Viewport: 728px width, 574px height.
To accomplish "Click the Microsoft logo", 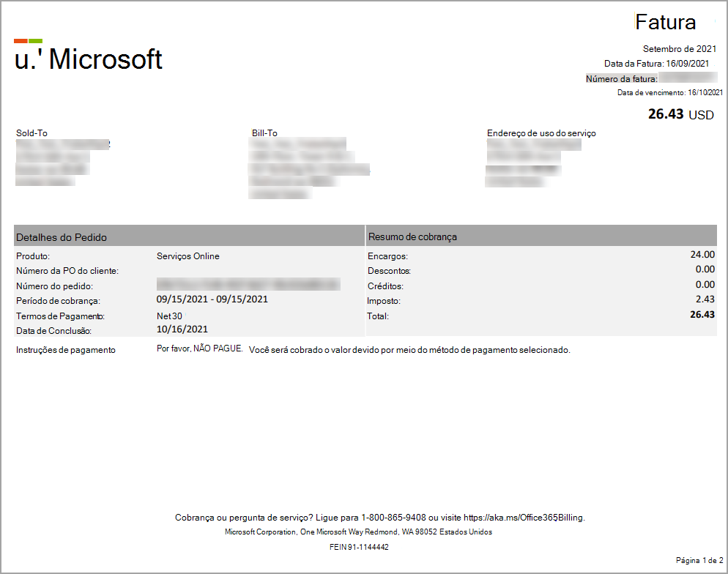I will point(88,56).
